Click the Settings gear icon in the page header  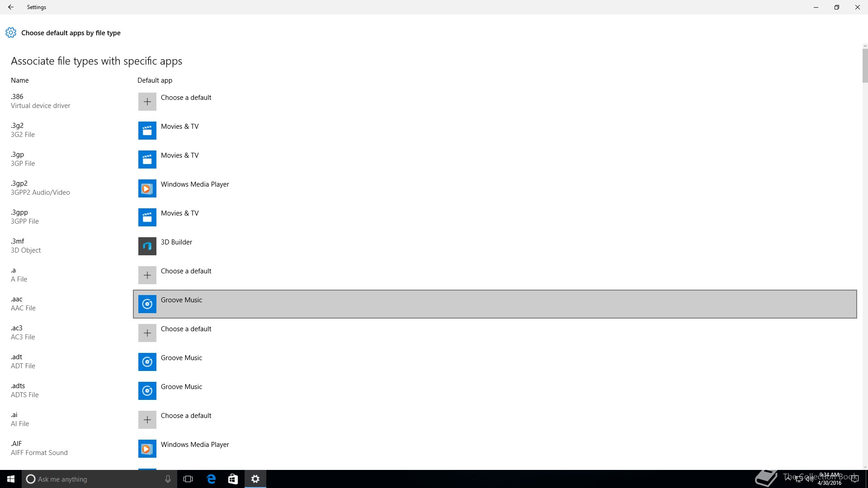click(x=11, y=33)
